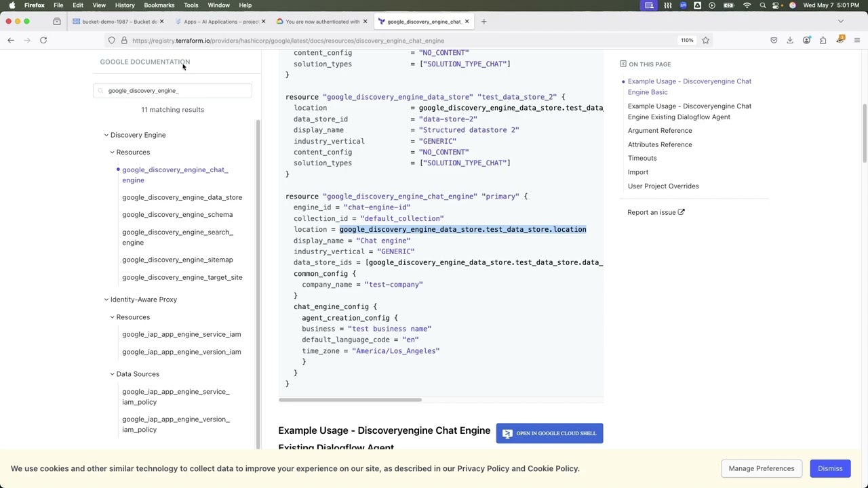Open the Downloads panel
868x488 pixels.
(x=790, y=41)
